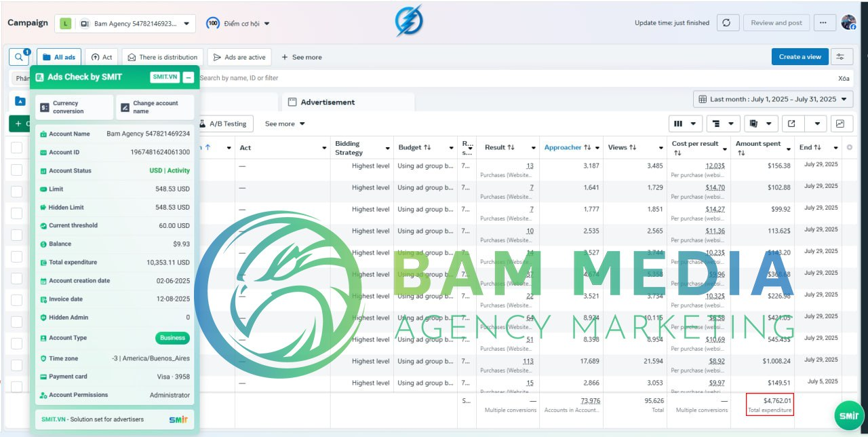Check the row with 545.43$ spent
This screenshot has width=868, height=437.
point(16,343)
